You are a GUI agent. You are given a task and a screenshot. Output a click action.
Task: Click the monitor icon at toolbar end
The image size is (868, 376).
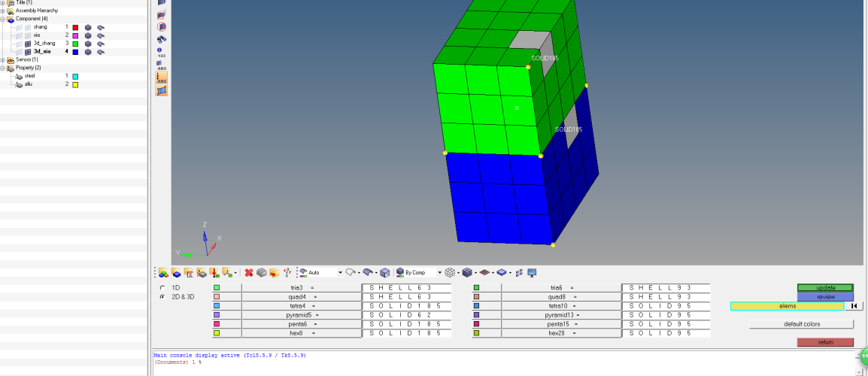click(532, 272)
